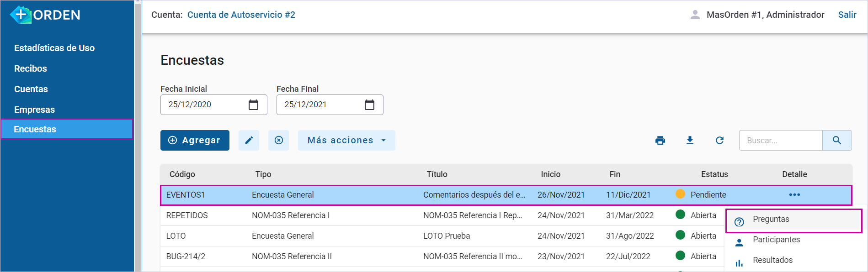Select Preguntas from the context menu
This screenshot has width=868, height=272.
[771, 220]
